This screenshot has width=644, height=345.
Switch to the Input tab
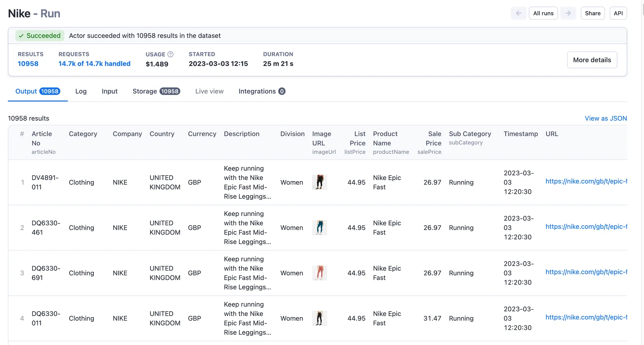[x=109, y=92]
